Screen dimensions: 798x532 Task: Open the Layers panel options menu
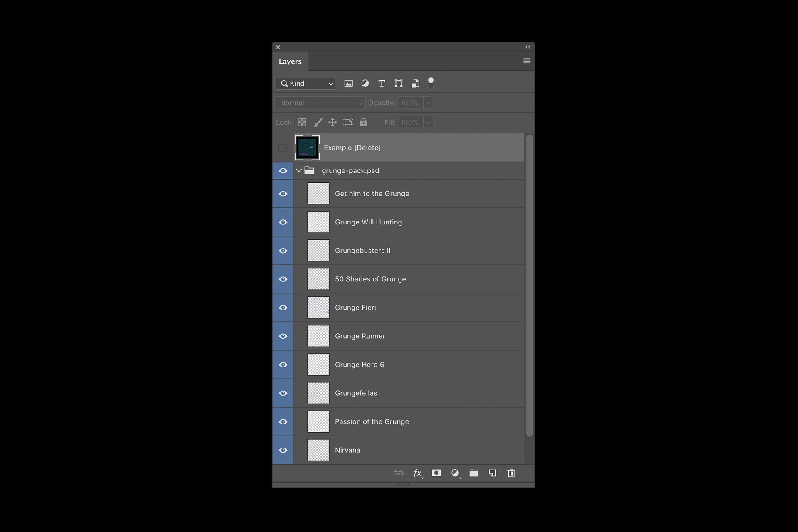click(527, 61)
